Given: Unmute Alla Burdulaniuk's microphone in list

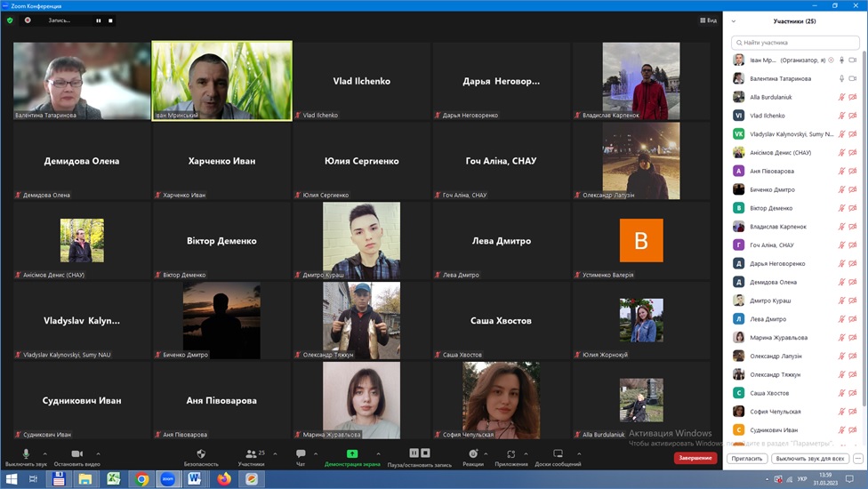Looking at the screenshot, I should pos(841,97).
